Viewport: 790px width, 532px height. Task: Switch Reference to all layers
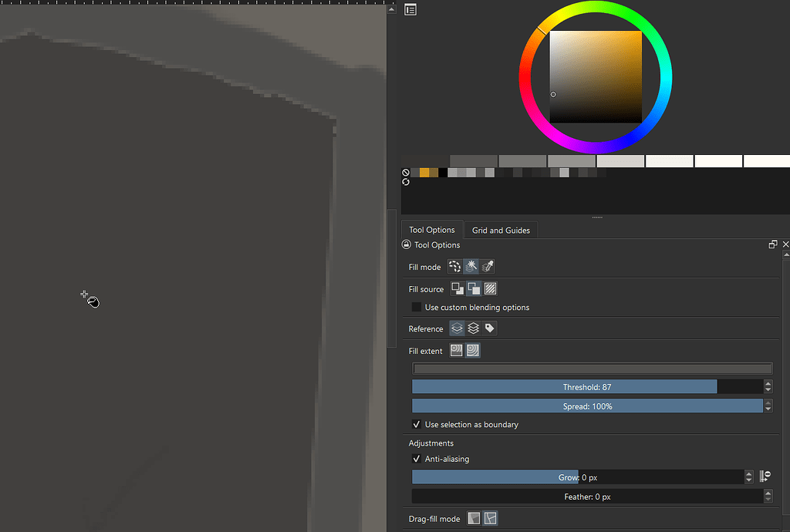pyautogui.click(x=473, y=328)
